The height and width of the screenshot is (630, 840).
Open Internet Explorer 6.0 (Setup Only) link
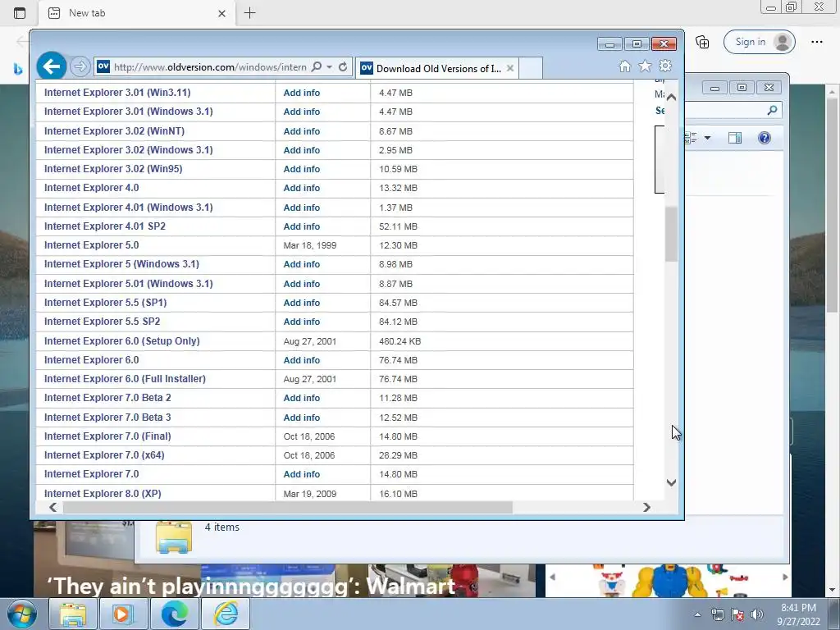(121, 340)
